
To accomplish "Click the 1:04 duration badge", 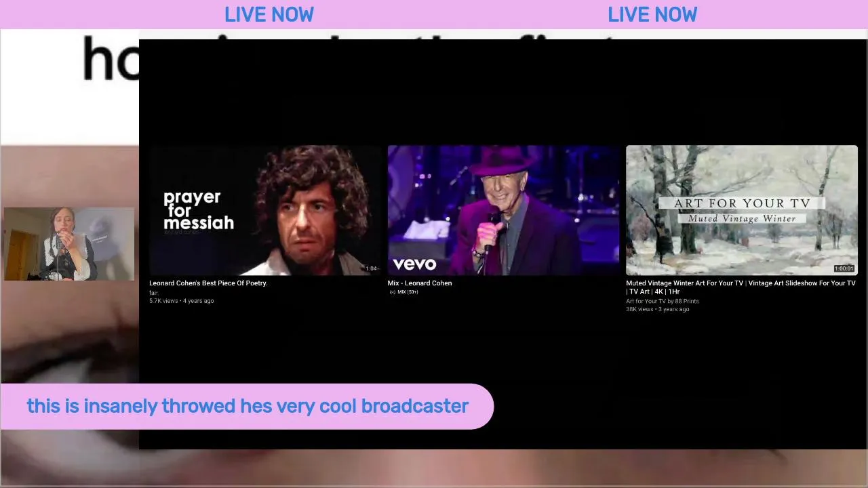I will point(371,268).
